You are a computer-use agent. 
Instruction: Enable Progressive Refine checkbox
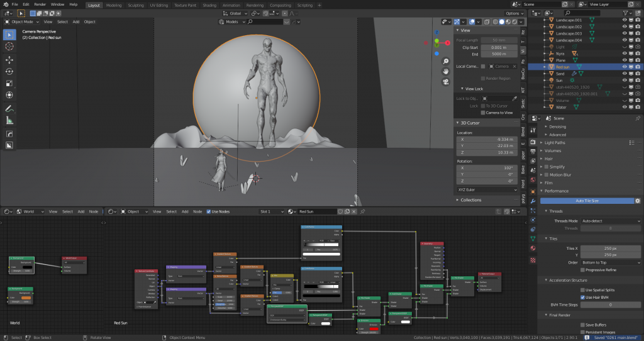(x=582, y=270)
